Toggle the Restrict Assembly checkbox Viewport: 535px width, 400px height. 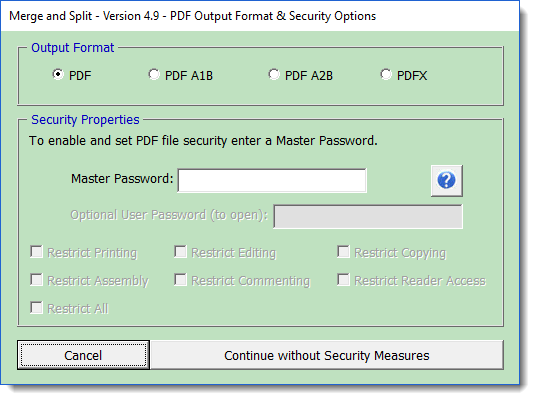click(x=36, y=280)
